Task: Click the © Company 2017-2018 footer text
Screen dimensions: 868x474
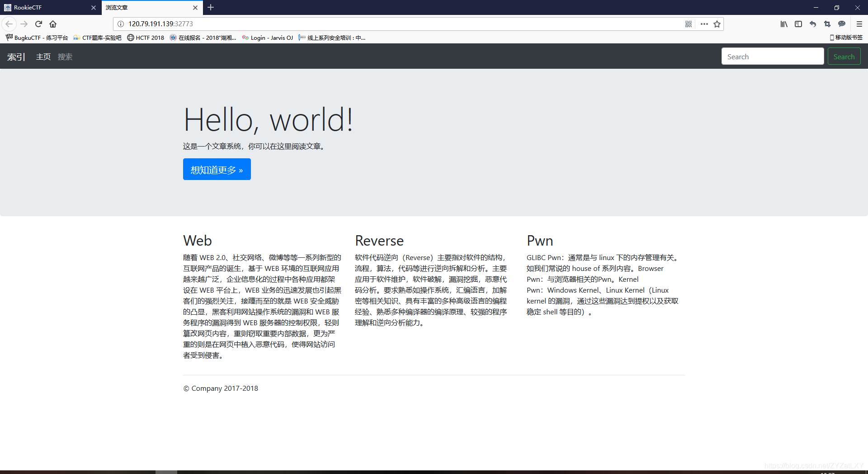Action: point(221,388)
